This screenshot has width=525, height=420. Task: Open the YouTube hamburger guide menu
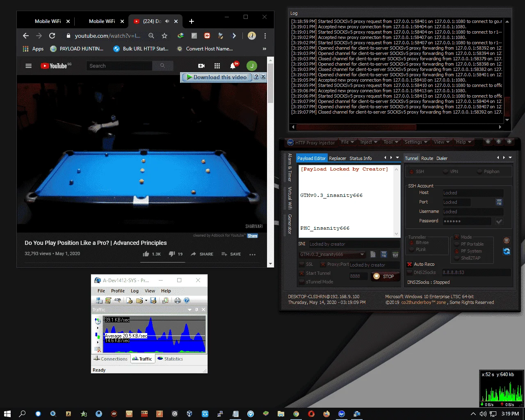pyautogui.click(x=28, y=66)
